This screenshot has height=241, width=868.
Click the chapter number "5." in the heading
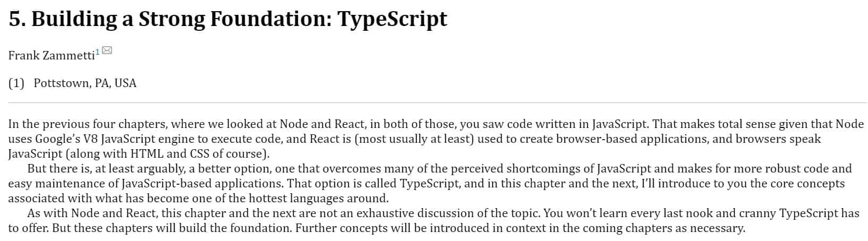pos(18,19)
